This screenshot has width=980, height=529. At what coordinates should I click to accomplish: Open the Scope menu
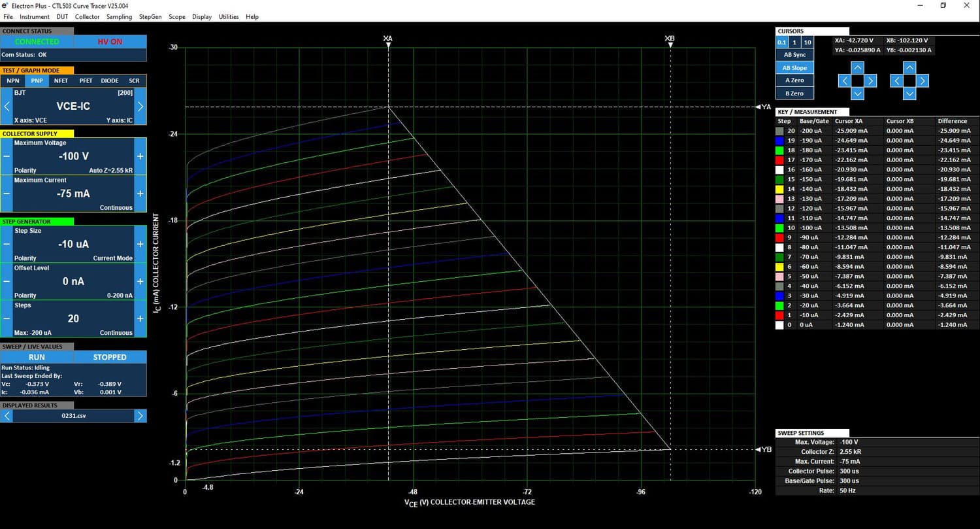tap(177, 16)
